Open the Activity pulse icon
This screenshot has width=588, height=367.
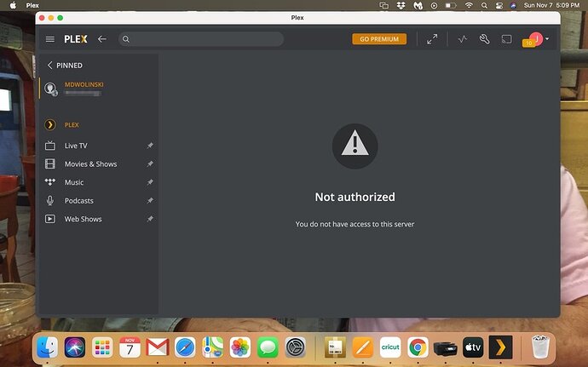(463, 39)
